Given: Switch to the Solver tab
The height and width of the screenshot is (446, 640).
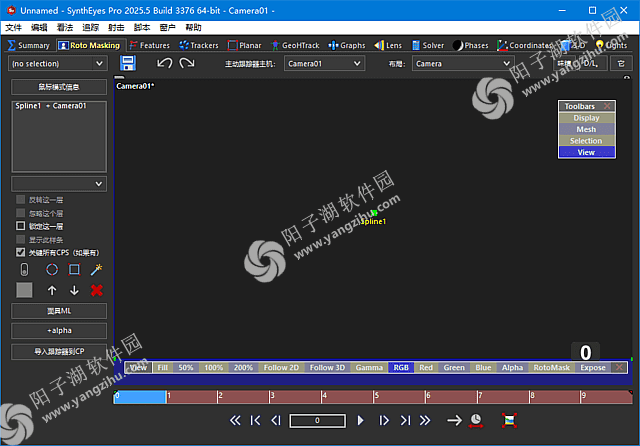Looking at the screenshot, I should pyautogui.click(x=428, y=45).
